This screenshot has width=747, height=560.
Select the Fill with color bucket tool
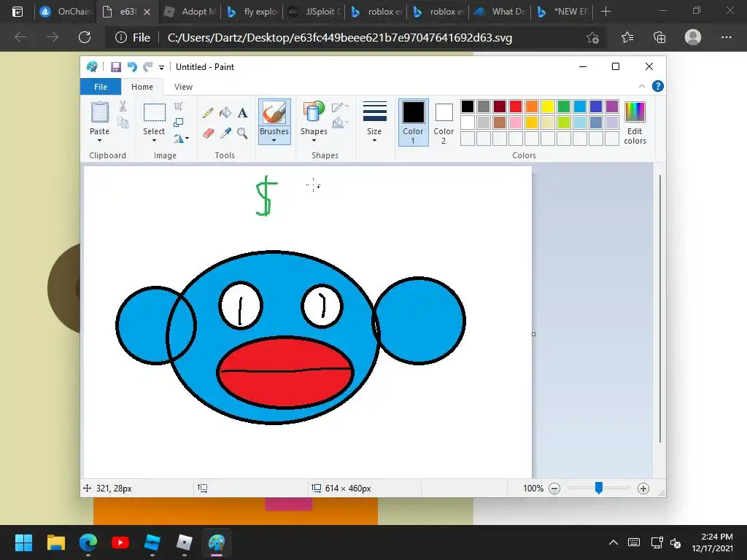click(225, 113)
